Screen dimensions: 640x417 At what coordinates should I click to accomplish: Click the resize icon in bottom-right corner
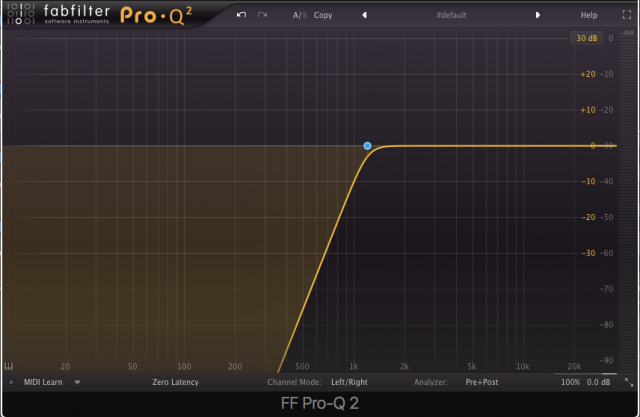pyautogui.click(x=629, y=382)
